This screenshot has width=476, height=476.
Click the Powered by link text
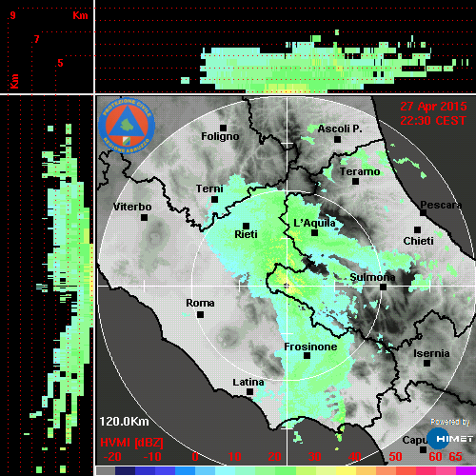tap(450, 422)
